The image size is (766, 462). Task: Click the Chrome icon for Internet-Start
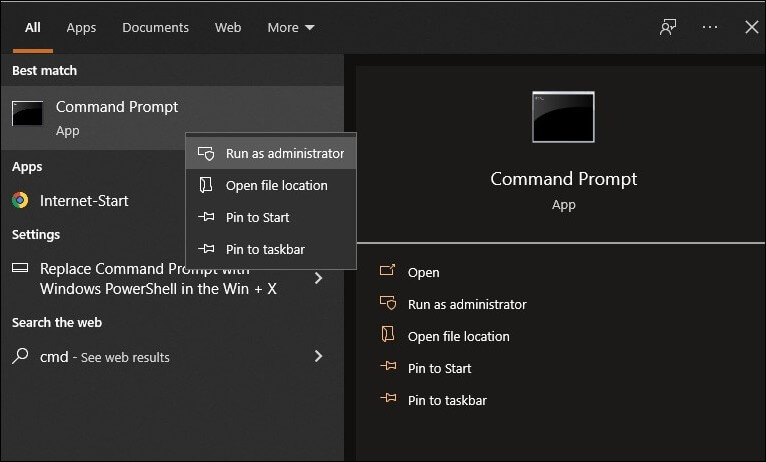[x=20, y=200]
